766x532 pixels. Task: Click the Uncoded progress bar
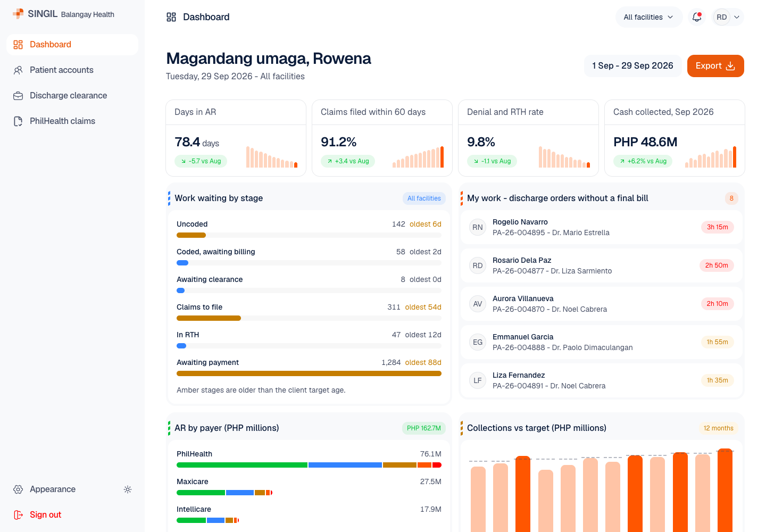coord(309,235)
